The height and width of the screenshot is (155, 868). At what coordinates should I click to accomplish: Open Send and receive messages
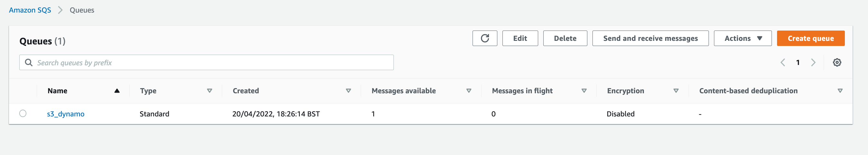coord(650,38)
